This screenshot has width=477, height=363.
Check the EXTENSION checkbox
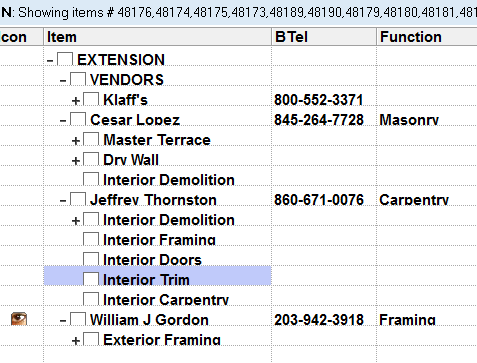(x=65, y=59)
